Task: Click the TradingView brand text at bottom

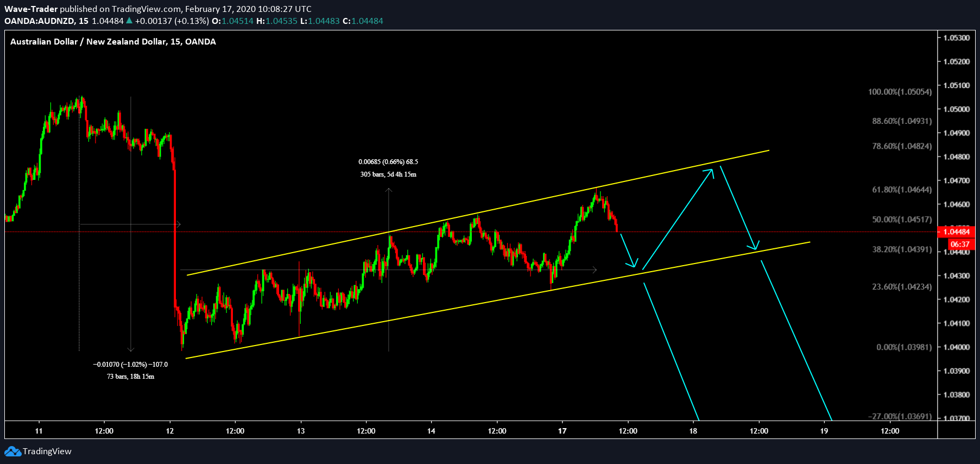Action: coord(47,452)
